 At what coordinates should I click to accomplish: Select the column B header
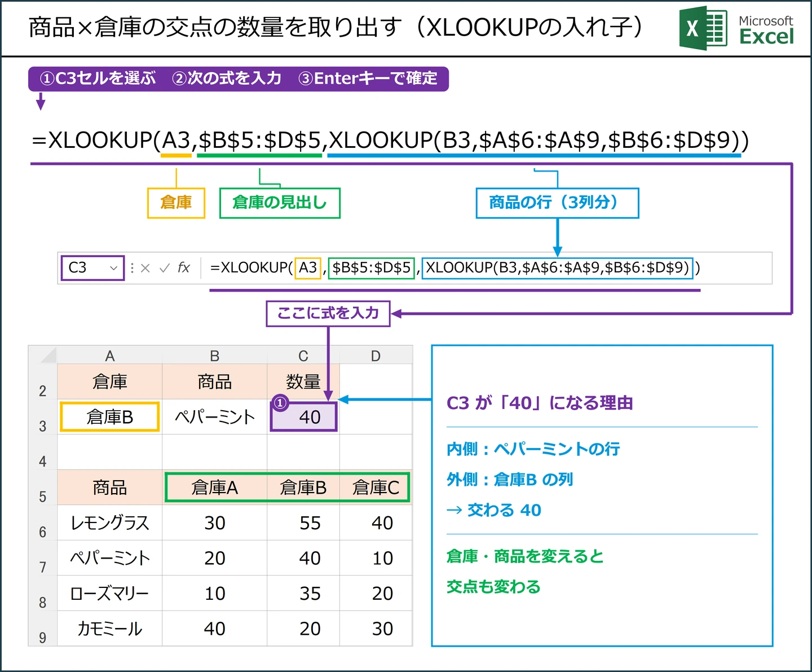coord(214,355)
